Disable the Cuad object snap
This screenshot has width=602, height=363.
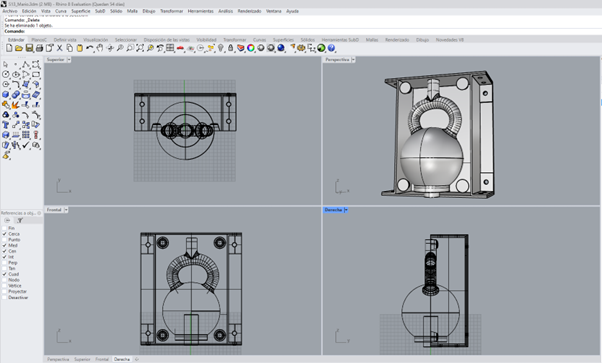5,274
